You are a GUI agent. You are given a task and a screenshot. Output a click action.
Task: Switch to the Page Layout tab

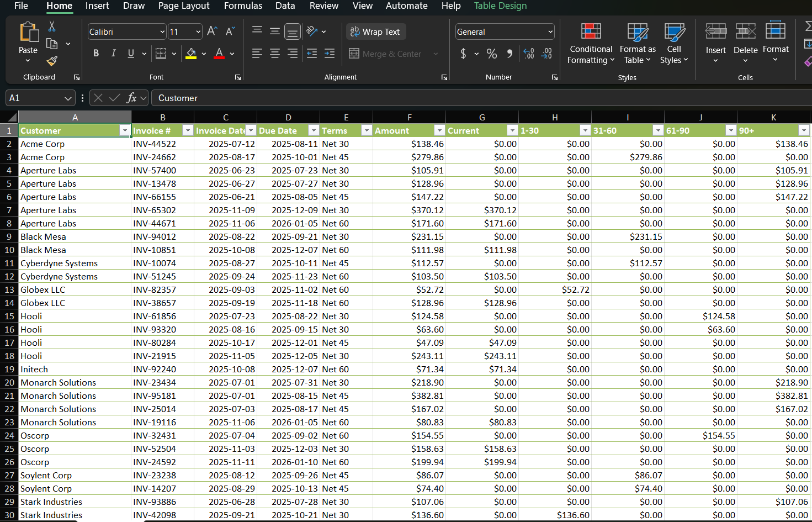(x=184, y=6)
